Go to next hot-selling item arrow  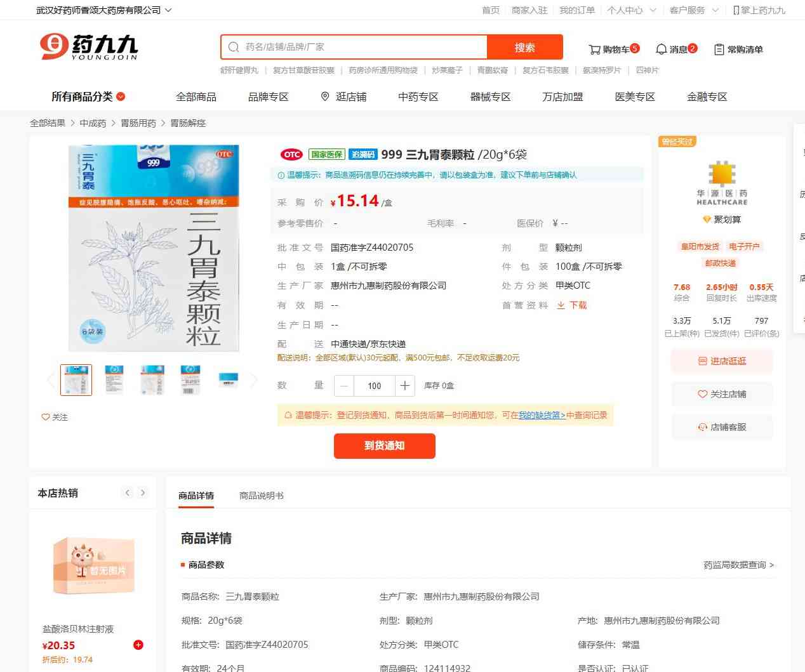[x=143, y=492]
